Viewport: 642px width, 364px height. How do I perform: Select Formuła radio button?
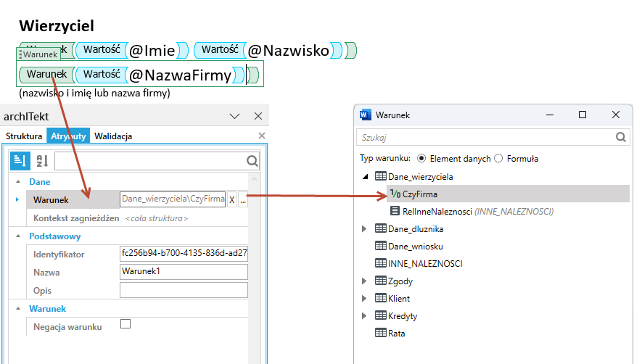click(498, 159)
